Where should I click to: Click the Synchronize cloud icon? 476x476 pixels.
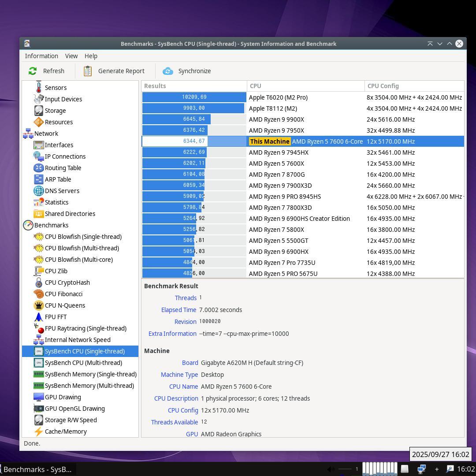pos(167,71)
